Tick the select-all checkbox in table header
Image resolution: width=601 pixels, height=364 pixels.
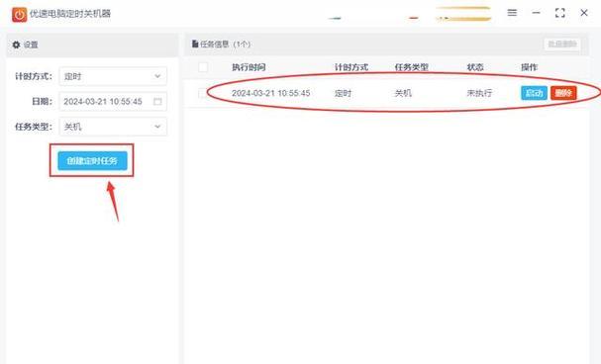coord(203,67)
